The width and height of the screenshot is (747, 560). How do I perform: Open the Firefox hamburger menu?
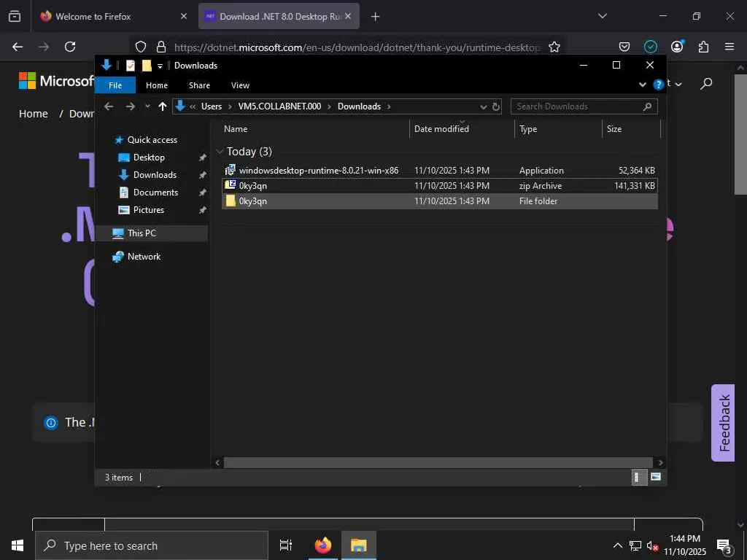tap(729, 47)
